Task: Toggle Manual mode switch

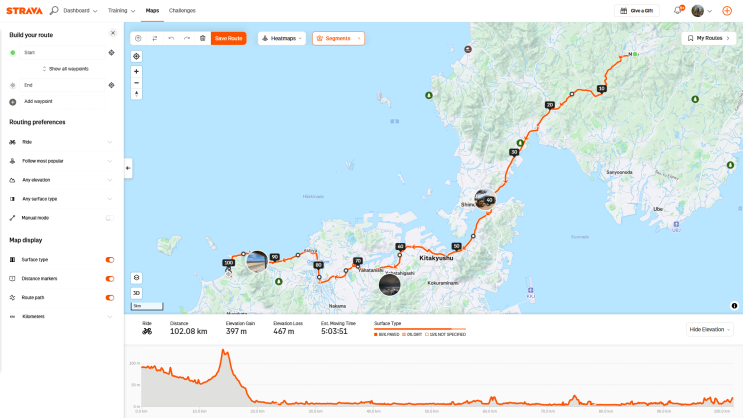Action: [x=109, y=218]
